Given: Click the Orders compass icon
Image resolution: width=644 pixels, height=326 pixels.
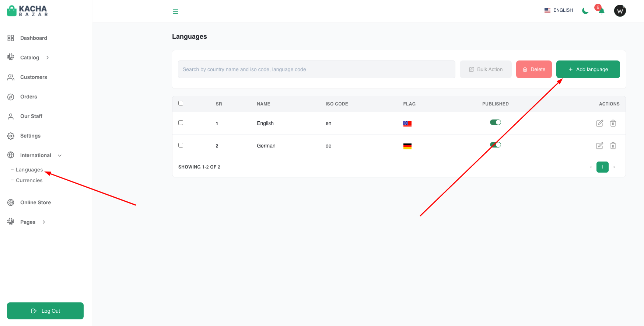Looking at the screenshot, I should point(11,97).
